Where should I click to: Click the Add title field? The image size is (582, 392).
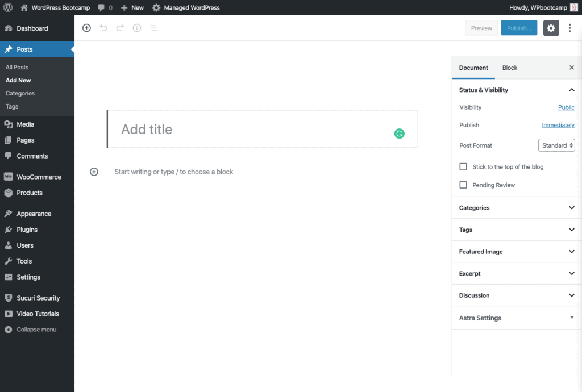coord(263,129)
